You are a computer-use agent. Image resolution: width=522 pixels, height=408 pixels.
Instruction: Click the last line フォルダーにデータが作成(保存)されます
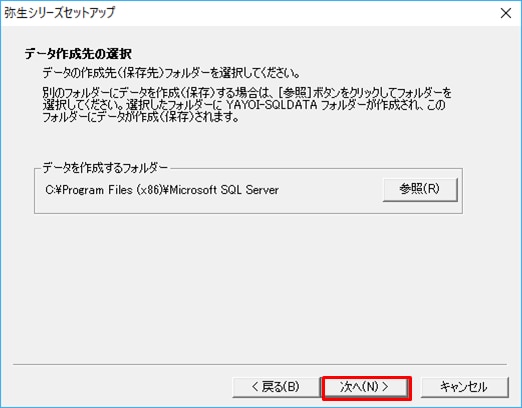point(141,117)
